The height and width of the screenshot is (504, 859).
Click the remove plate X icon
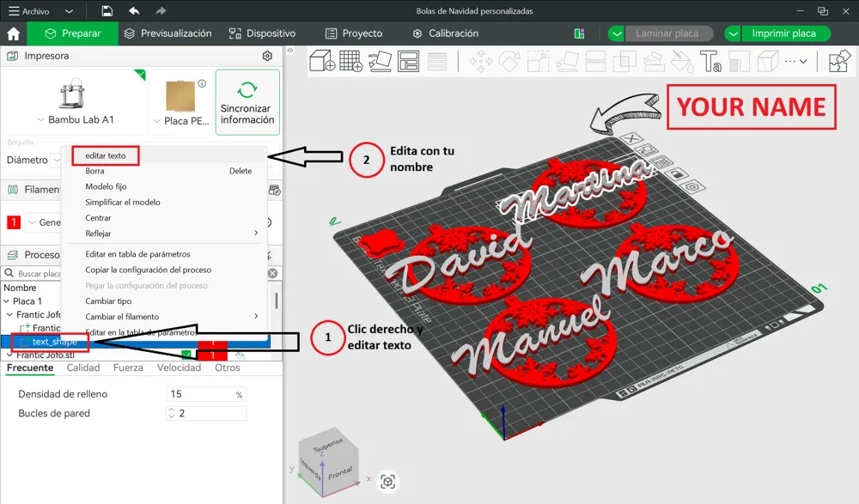631,138
